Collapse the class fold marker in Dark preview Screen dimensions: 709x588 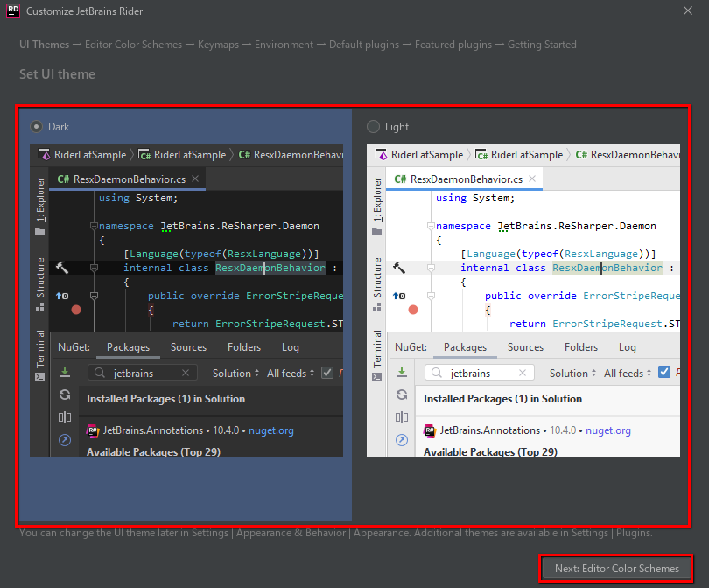(x=94, y=268)
